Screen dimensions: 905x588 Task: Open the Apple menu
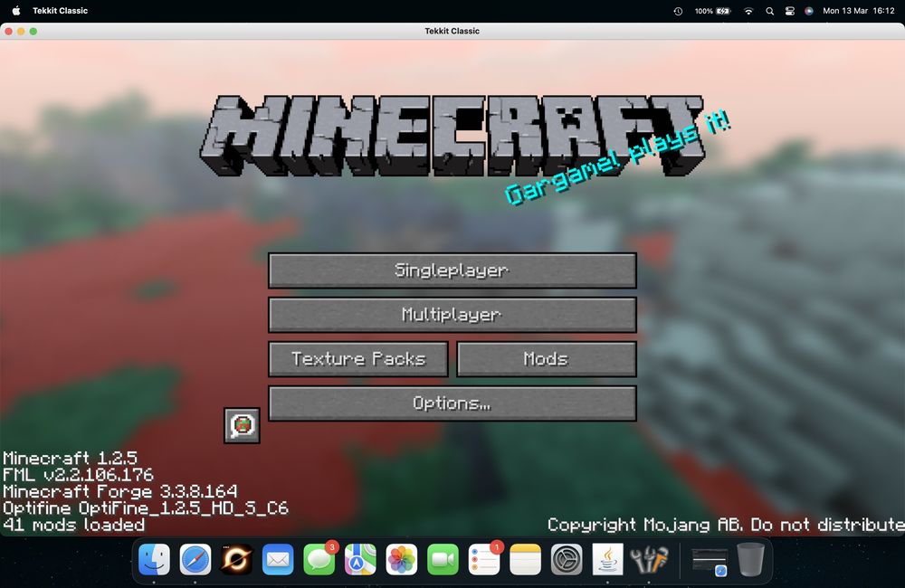tap(16, 10)
